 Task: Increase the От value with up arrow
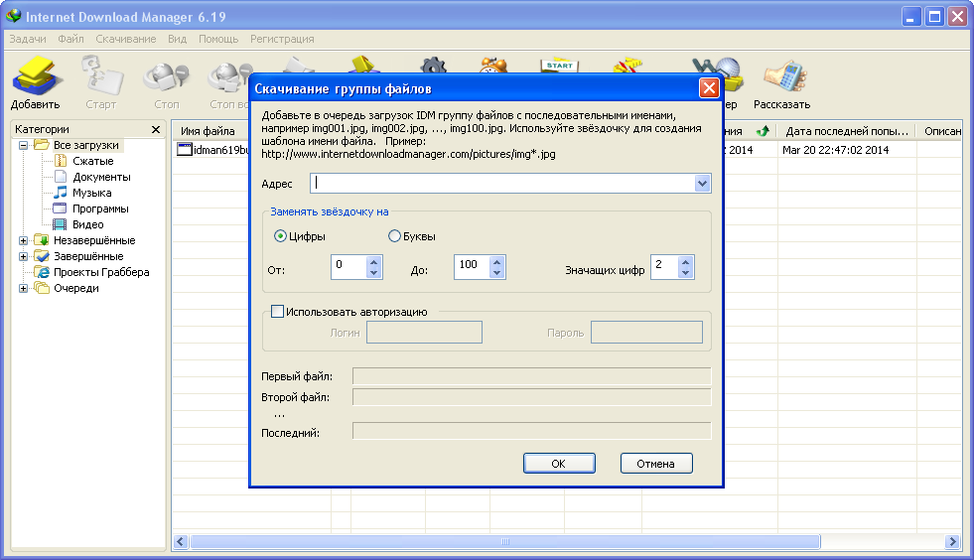coord(373,262)
